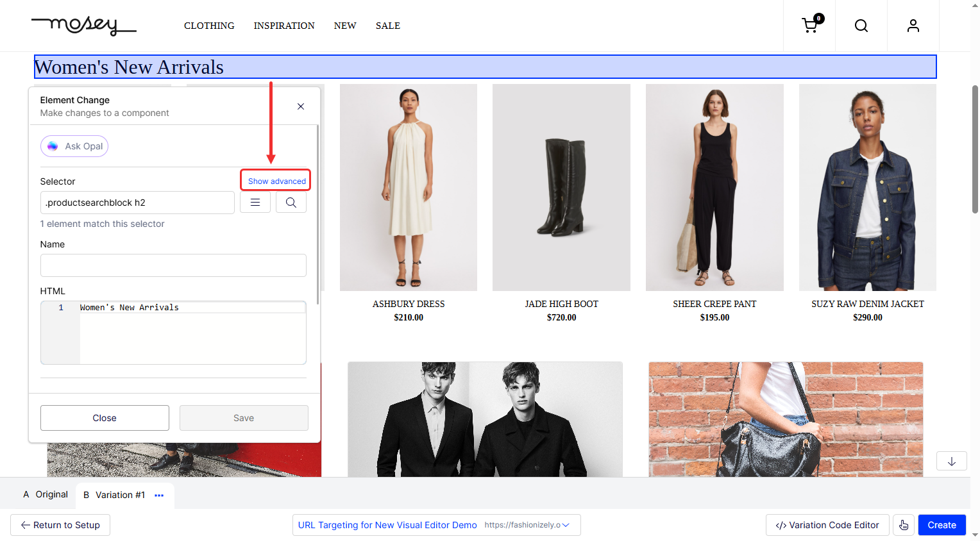Expand the URL Targeting dropdown
Screen dimensions: 980x541
point(565,525)
